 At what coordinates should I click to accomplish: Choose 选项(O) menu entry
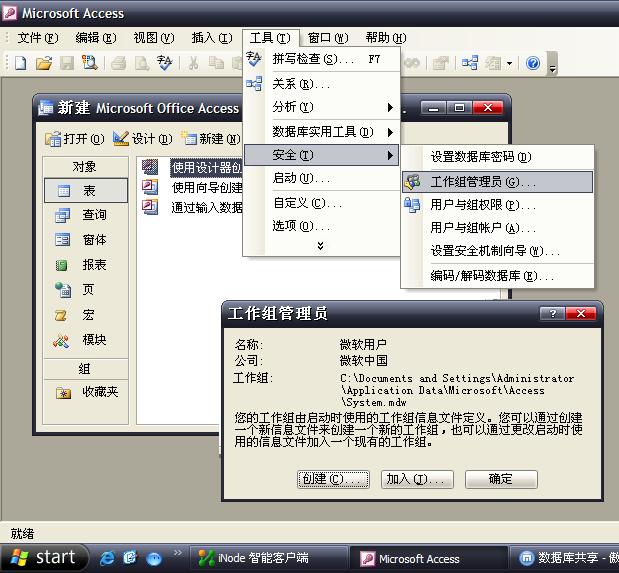click(322, 226)
